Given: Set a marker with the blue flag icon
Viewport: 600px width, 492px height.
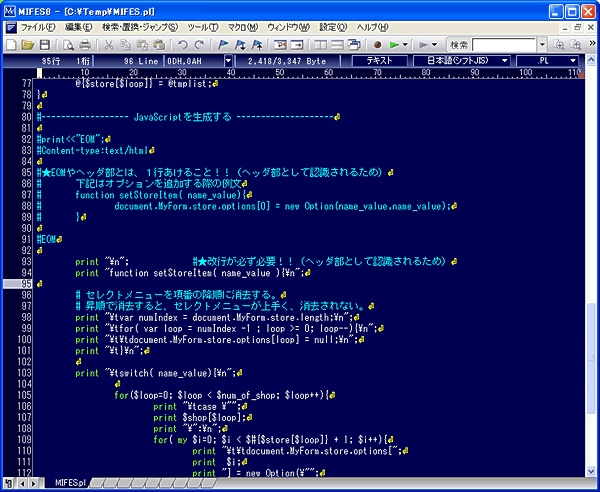Looking at the screenshot, I should tap(223, 45).
